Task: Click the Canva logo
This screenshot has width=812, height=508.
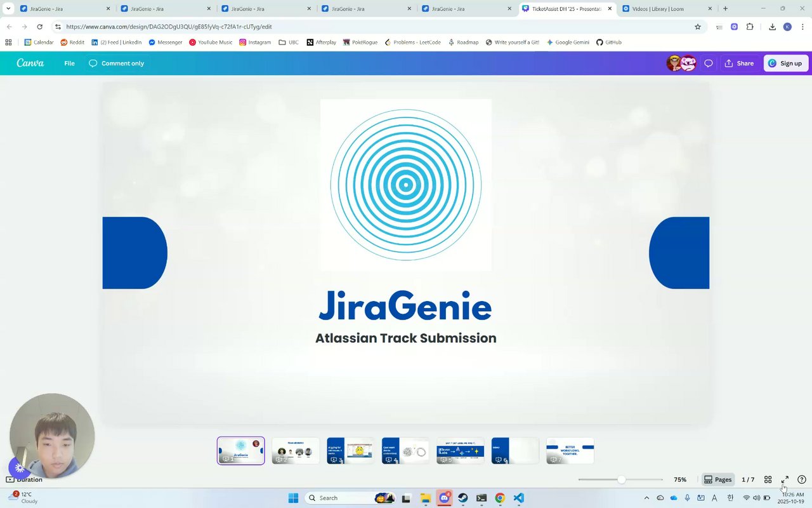Action: [x=30, y=63]
